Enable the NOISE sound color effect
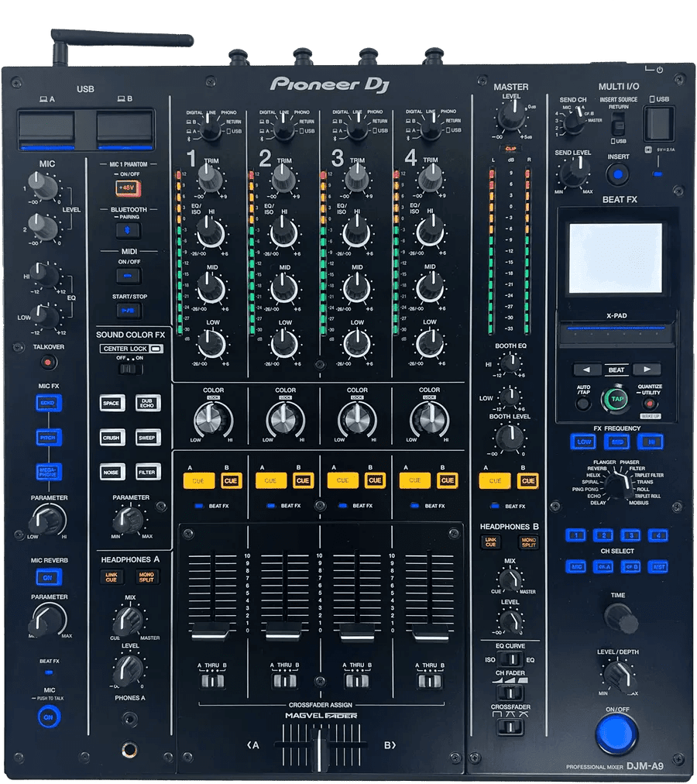 pos(112,472)
